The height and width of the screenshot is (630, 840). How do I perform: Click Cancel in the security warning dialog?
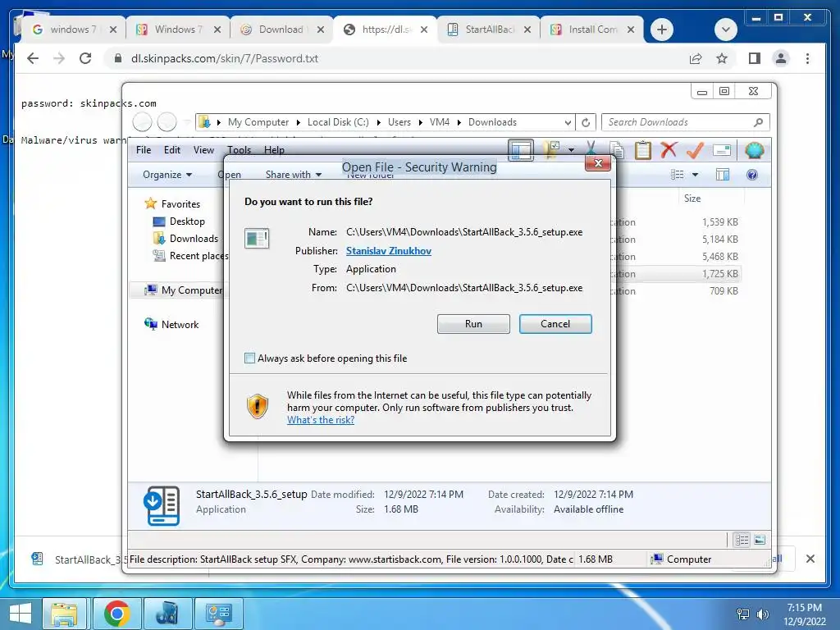click(555, 323)
